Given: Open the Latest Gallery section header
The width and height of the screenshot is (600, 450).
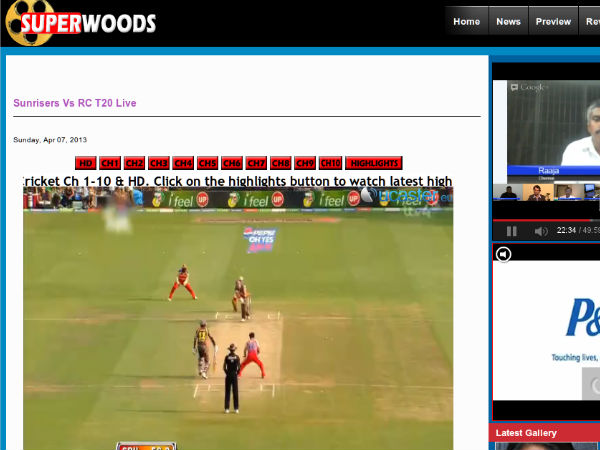Looking at the screenshot, I should (526, 433).
